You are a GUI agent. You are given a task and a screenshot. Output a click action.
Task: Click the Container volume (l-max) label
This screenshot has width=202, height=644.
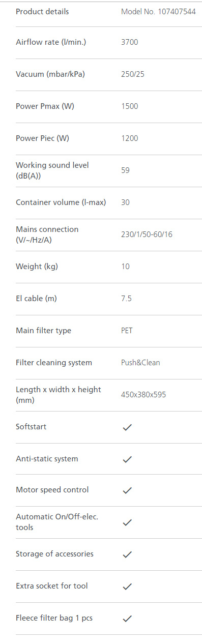click(61, 202)
